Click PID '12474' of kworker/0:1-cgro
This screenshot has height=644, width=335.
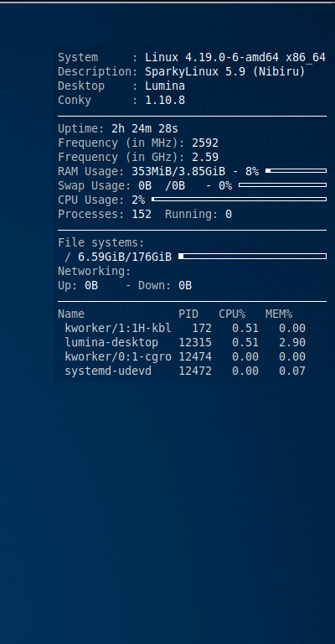[x=195, y=357]
